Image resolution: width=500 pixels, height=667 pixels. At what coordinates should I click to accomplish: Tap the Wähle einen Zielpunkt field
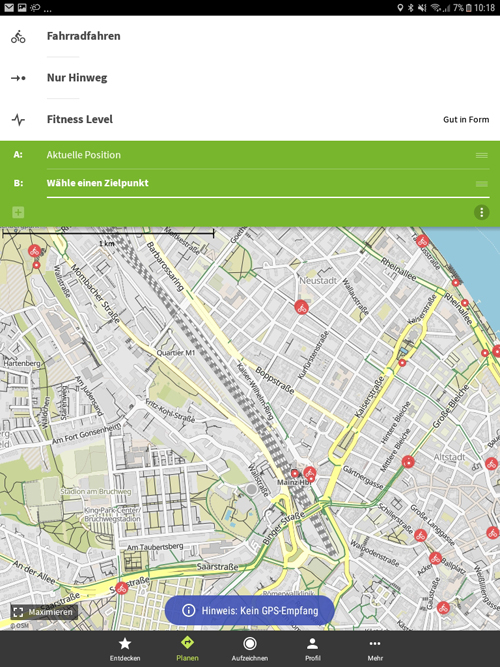[260, 183]
